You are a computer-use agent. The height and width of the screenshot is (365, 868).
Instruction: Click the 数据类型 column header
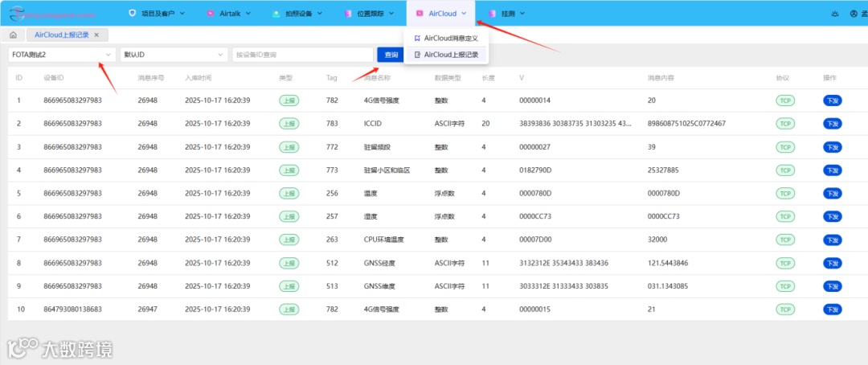[x=448, y=78]
